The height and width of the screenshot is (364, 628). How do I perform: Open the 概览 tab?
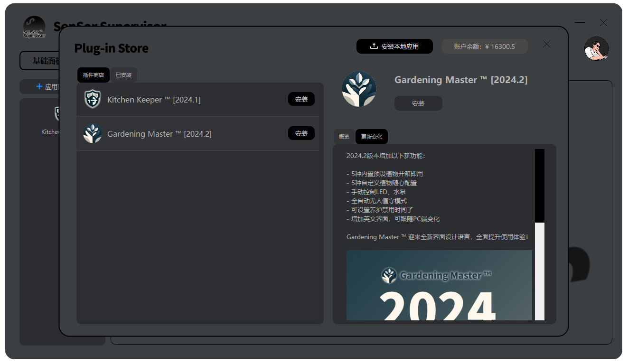coord(344,137)
